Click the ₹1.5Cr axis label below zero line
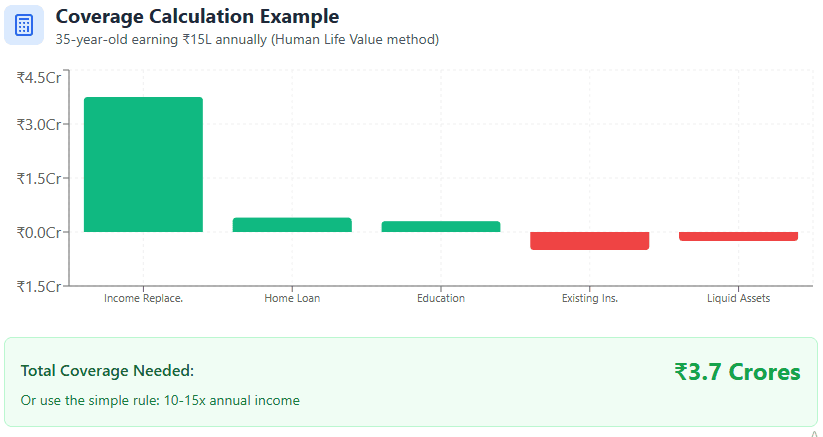This screenshot has width=823, height=437. coord(38,286)
